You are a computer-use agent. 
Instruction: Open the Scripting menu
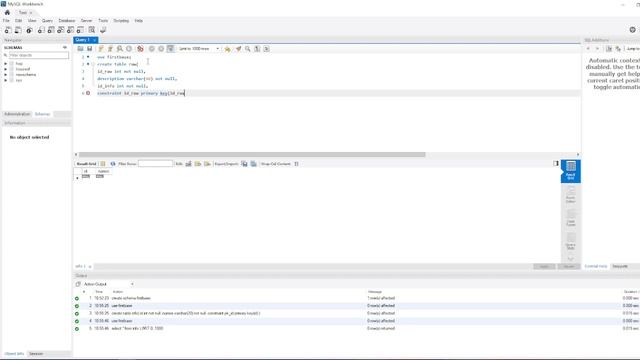pos(121,20)
